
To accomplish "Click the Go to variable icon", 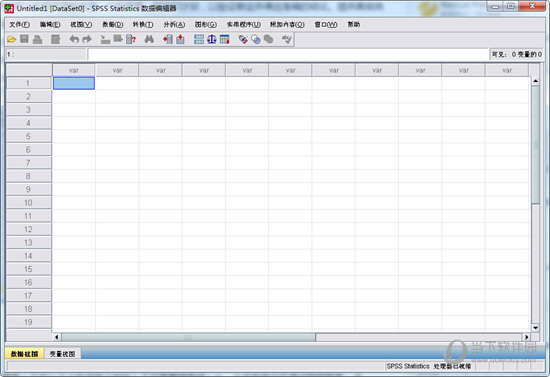I will point(118,39).
